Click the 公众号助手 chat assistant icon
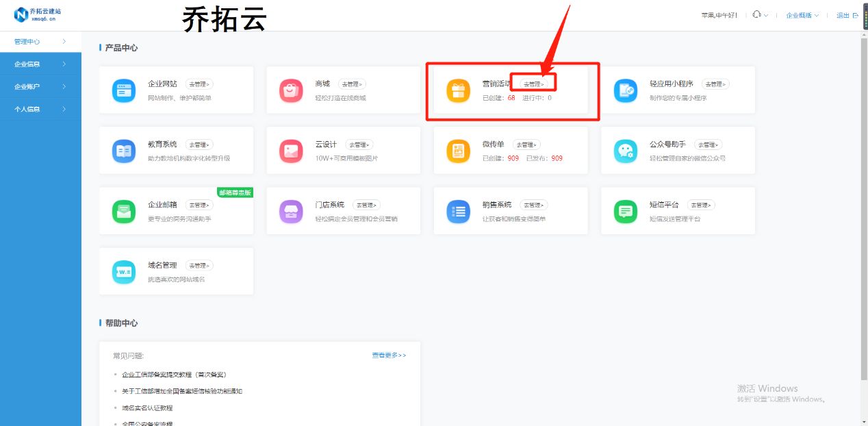 (x=625, y=150)
